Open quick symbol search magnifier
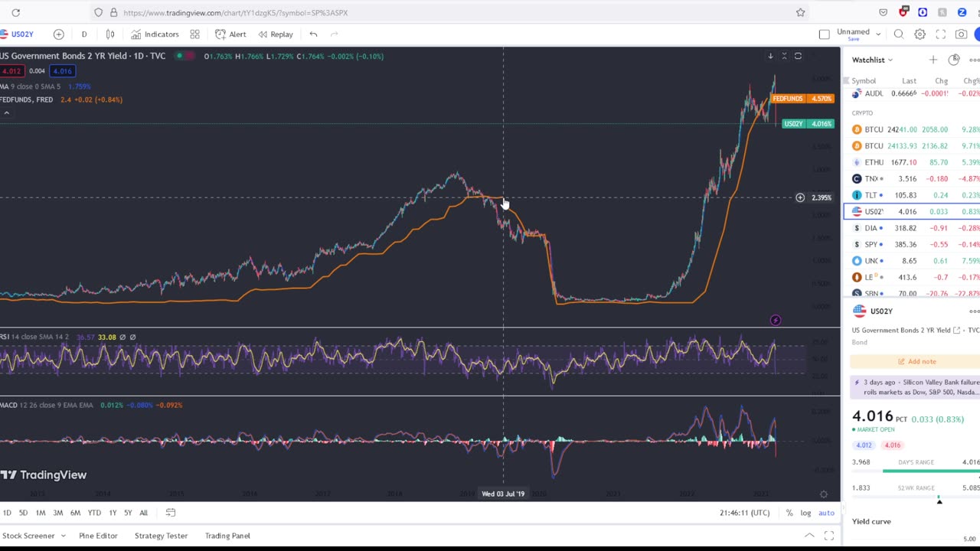 coord(899,34)
